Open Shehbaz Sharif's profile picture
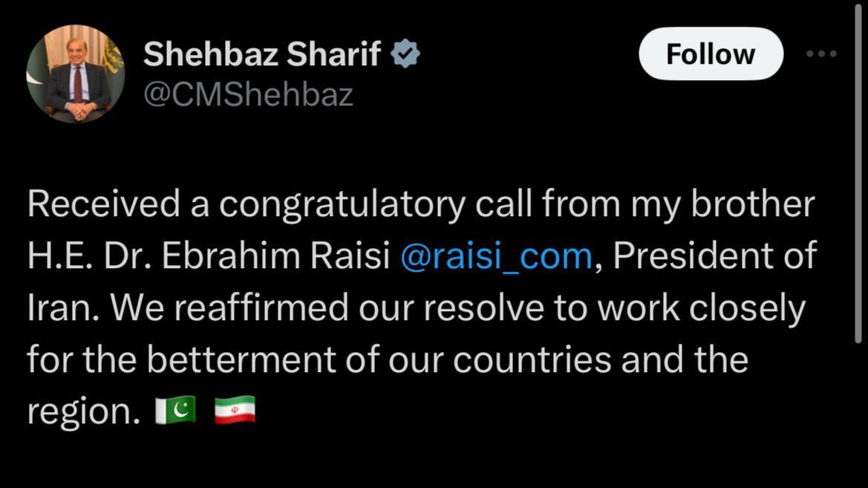The image size is (868, 488). click(x=75, y=74)
